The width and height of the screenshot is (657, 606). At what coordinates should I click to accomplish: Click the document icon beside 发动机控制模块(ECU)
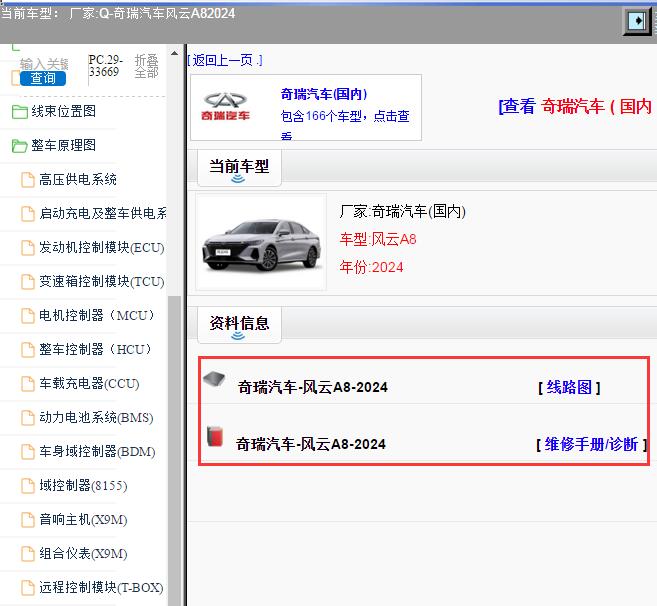point(28,248)
